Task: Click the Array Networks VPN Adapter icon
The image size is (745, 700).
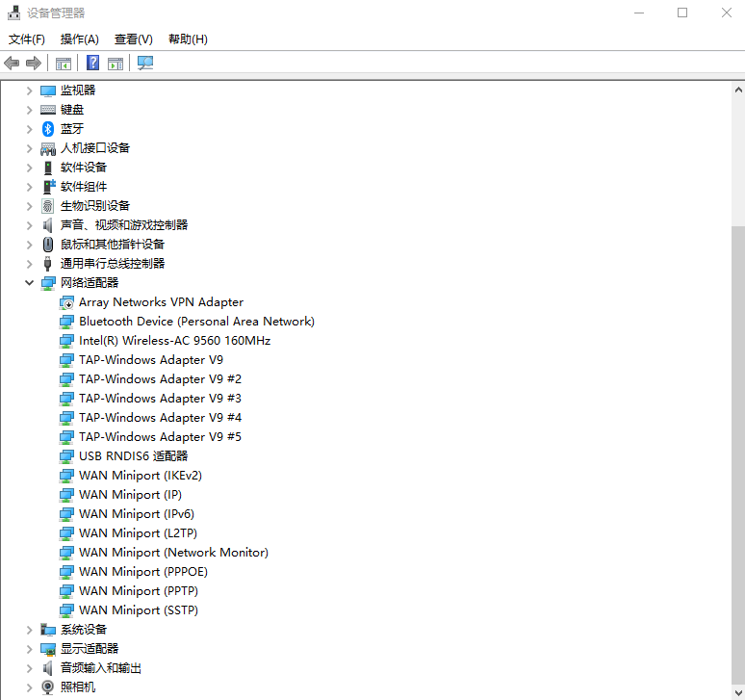Action: (x=66, y=302)
